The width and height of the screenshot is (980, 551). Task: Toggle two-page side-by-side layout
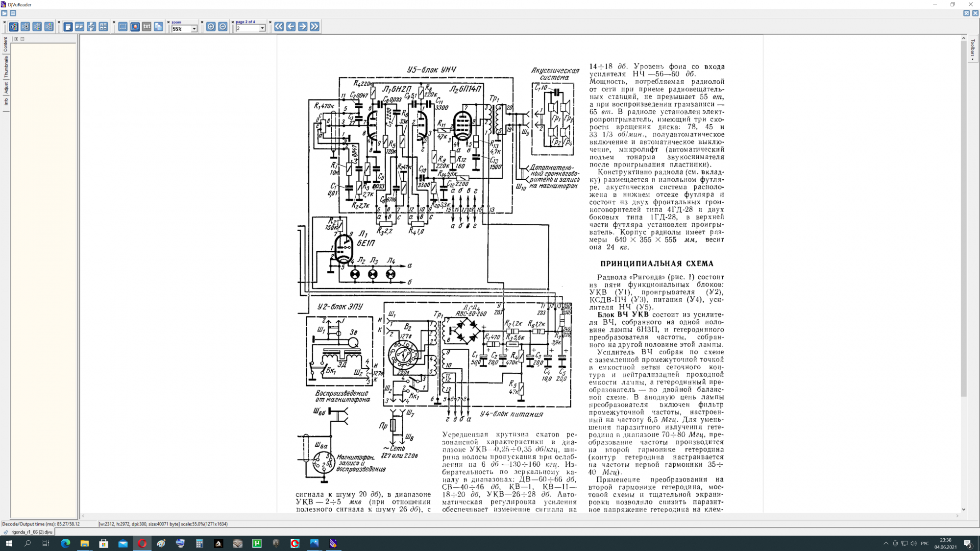pos(79,27)
